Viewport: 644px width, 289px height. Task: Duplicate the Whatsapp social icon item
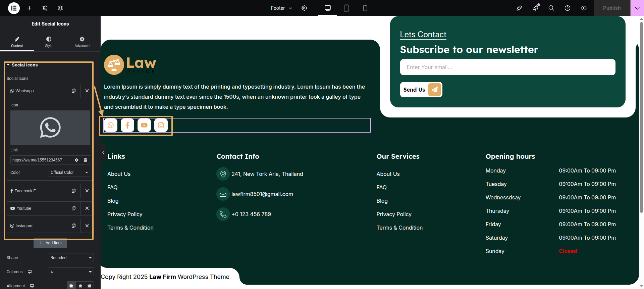point(74,91)
